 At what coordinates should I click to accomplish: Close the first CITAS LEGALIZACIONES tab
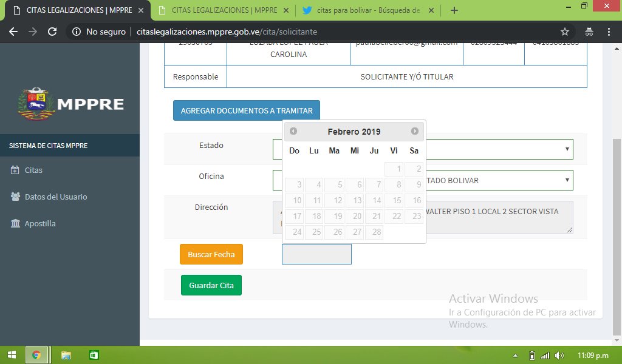[141, 10]
